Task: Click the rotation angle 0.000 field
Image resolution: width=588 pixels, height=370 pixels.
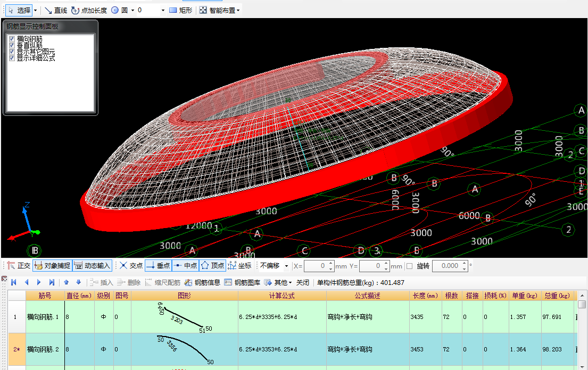Action: coord(446,266)
